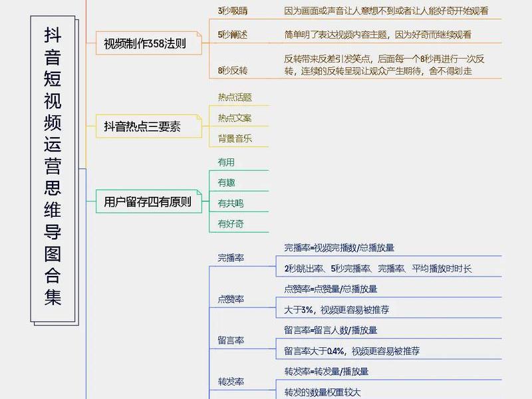Click text 转发的数量权重较大
The height and width of the screenshot is (399, 532).
(323, 392)
